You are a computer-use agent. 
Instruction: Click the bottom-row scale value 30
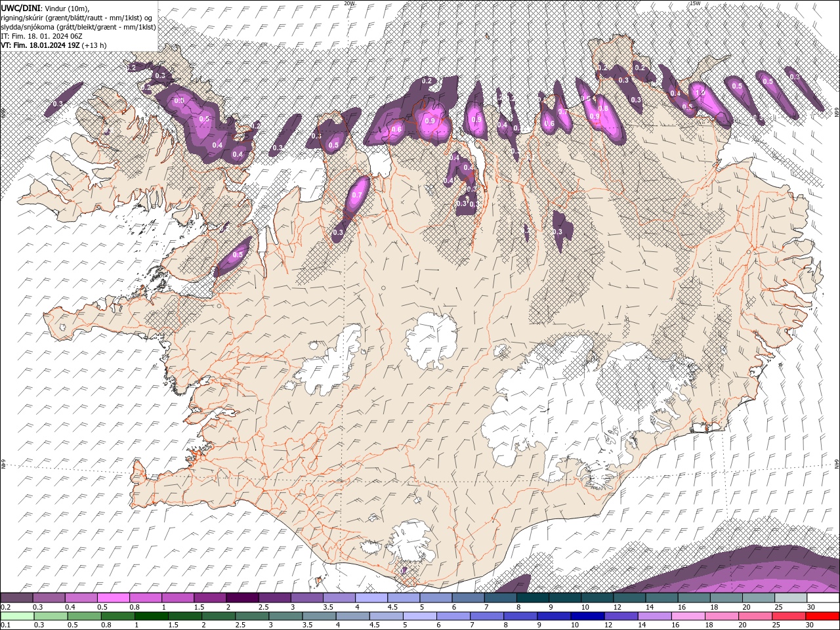click(x=810, y=625)
